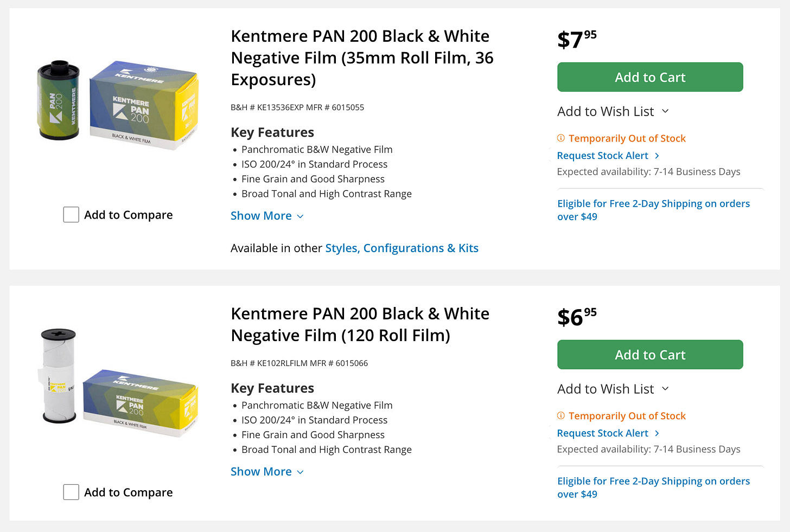Expand Show More for 120 film features
The height and width of the screenshot is (532, 790).
pos(267,472)
